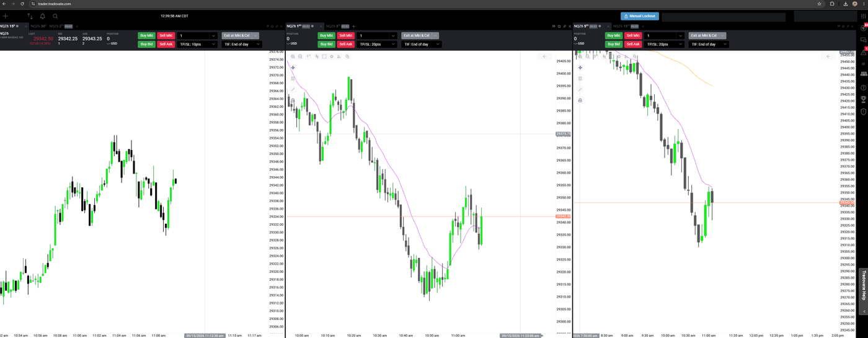Toggle the lock drawings icon in the middle chart sidebar

tap(293, 100)
